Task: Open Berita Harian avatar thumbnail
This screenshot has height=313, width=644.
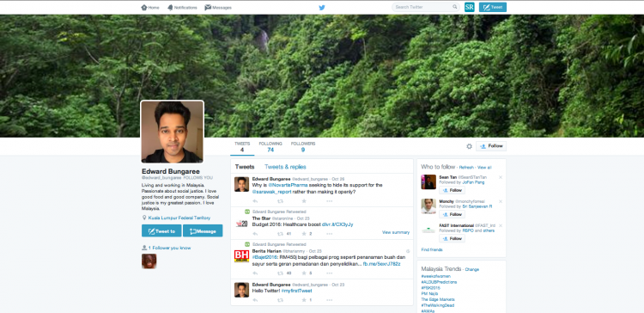Action: (x=241, y=256)
